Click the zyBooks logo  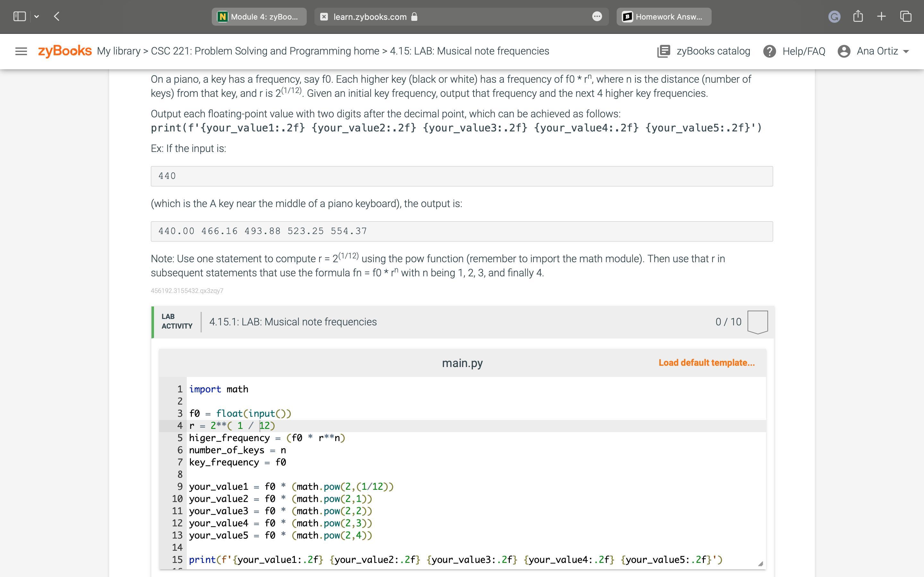(64, 51)
